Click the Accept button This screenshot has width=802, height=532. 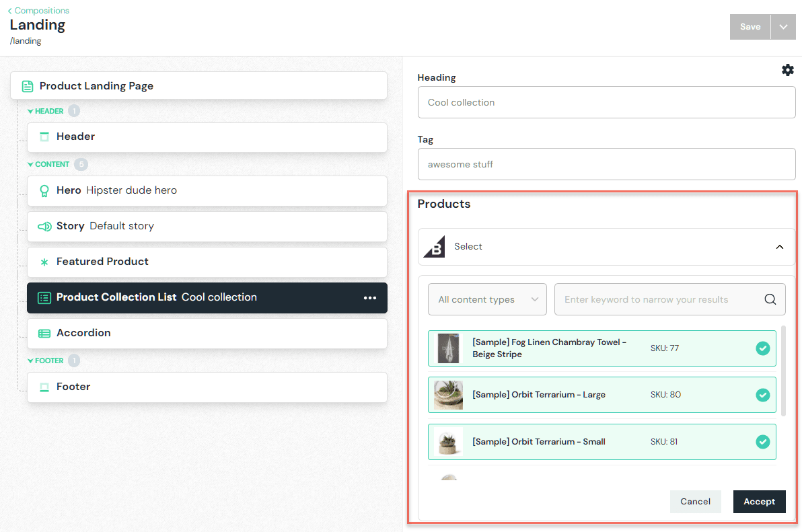point(759,501)
